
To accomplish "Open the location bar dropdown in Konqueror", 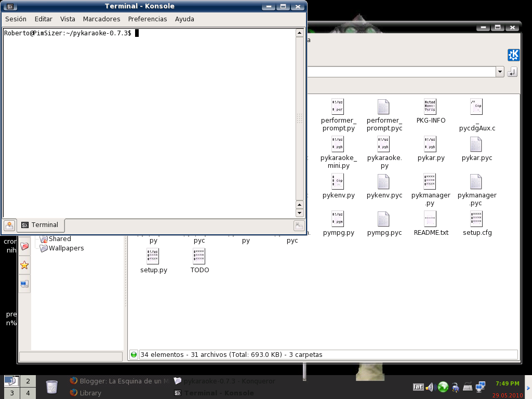I will pos(500,72).
